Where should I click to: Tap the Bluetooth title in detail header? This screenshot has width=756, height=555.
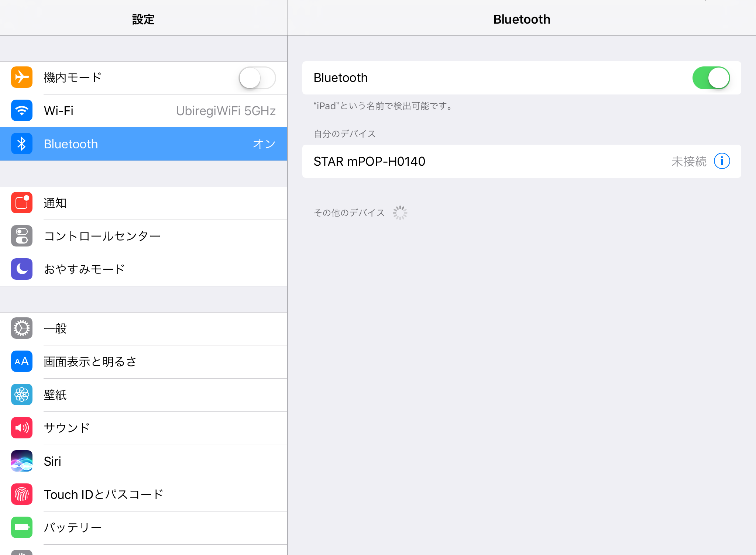click(x=522, y=19)
